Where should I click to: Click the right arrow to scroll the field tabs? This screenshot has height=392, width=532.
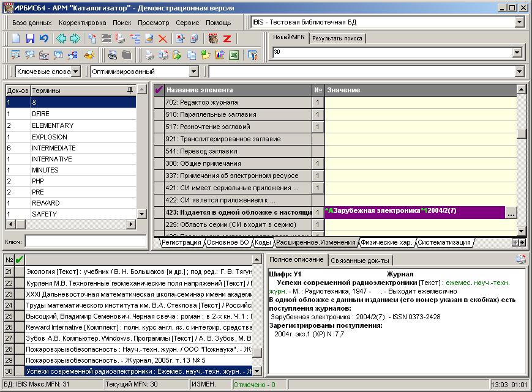(x=522, y=242)
